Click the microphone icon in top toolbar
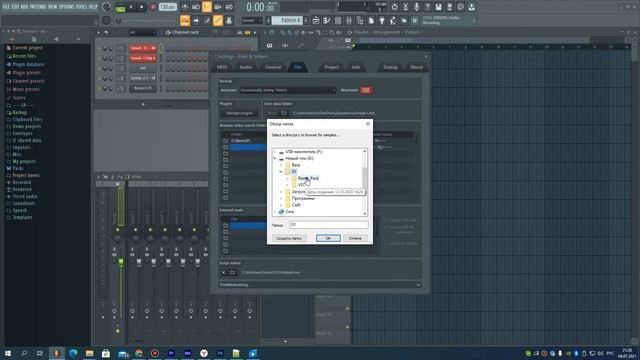This screenshot has width=640, height=360. [416, 7]
